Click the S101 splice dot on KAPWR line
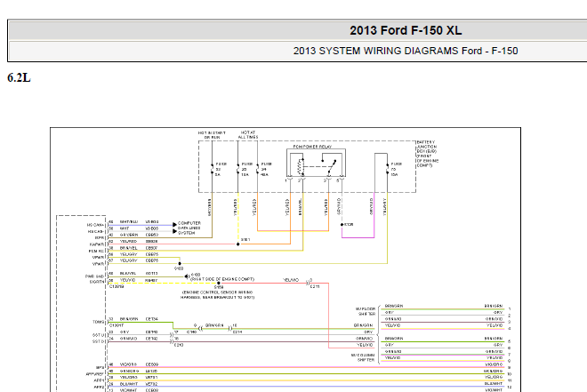Screen dimensions: 587x392 [x=238, y=244]
